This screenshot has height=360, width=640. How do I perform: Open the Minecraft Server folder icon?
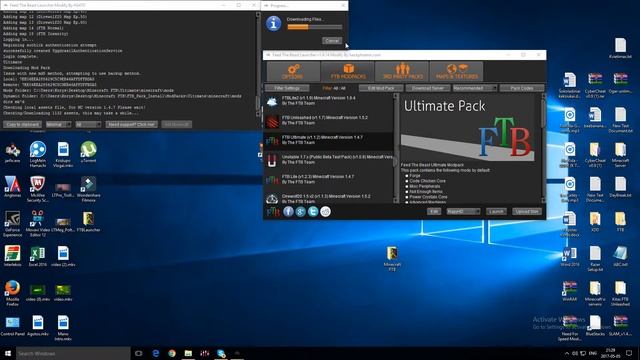[620, 154]
